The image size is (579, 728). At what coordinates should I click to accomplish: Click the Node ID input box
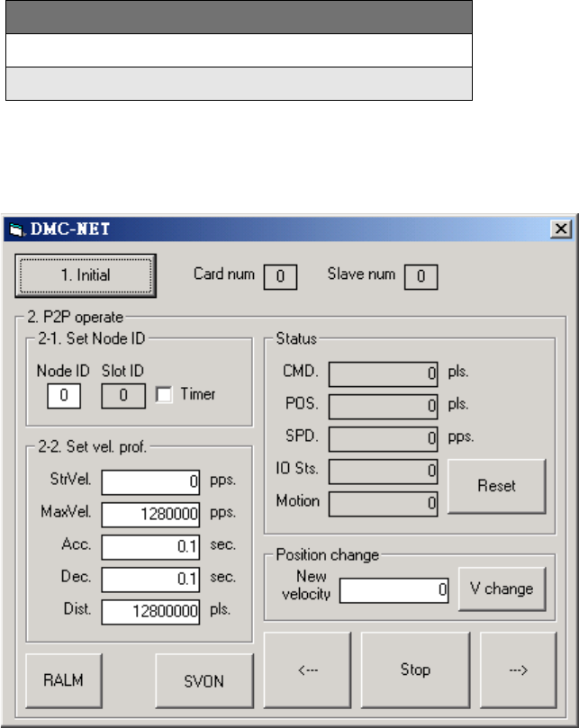click(64, 396)
